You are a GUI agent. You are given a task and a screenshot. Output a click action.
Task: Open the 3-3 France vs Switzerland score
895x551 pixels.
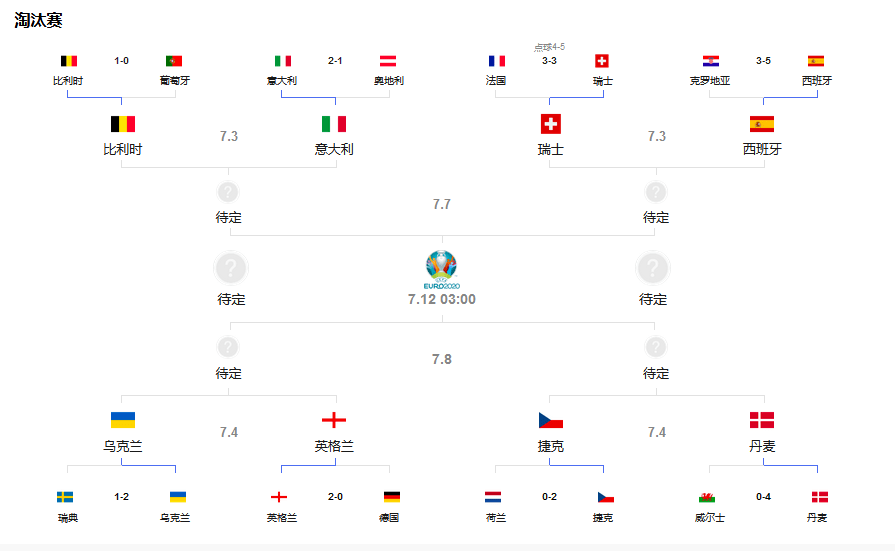549,61
